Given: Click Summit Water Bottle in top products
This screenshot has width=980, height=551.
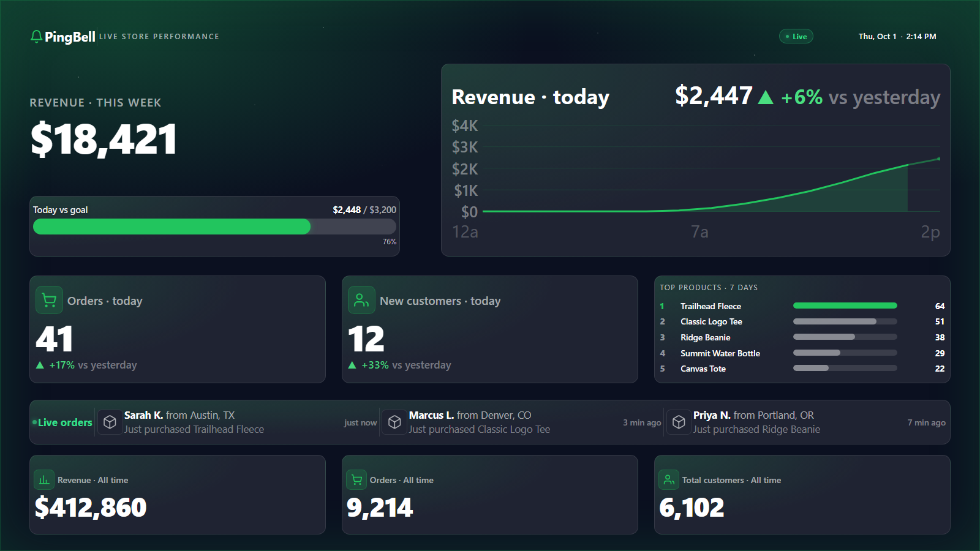Looking at the screenshot, I should point(720,353).
